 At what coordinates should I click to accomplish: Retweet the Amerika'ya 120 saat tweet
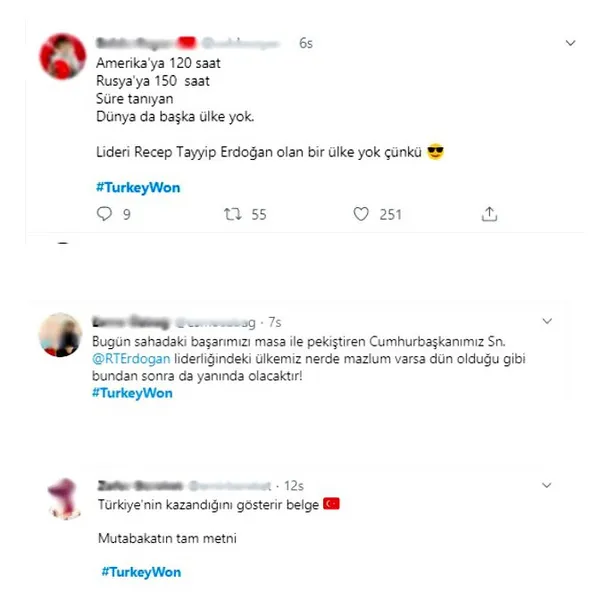232,214
